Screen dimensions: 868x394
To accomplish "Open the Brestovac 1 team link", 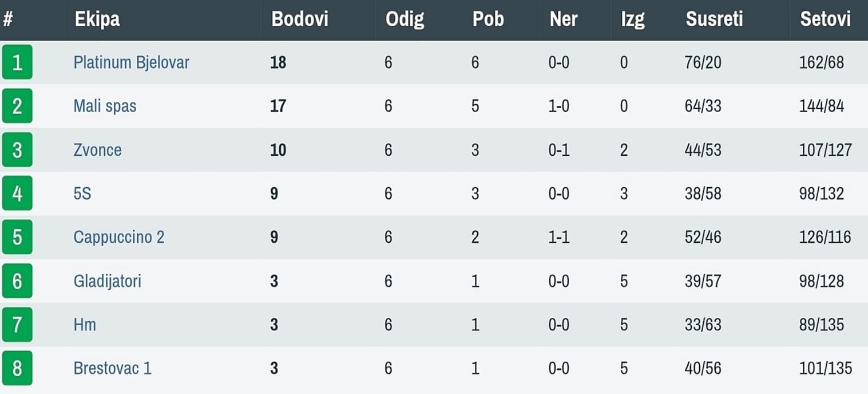I will 112,368.
